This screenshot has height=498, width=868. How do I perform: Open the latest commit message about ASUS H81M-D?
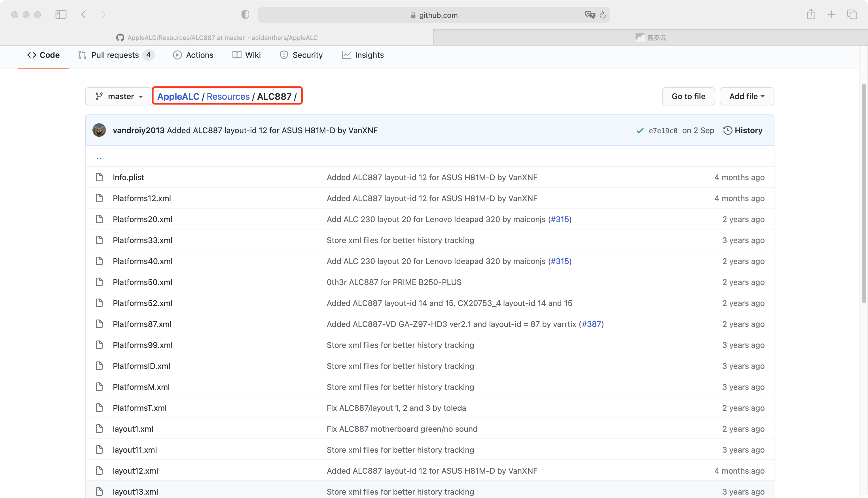click(272, 130)
